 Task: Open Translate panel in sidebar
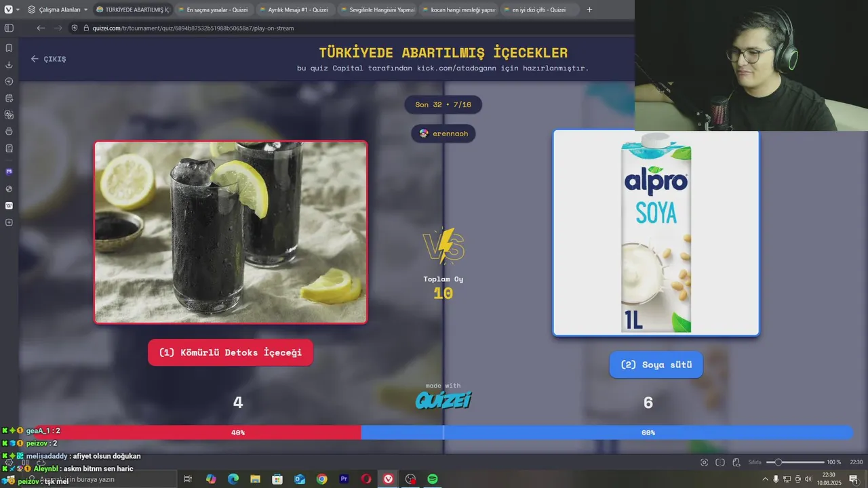(9, 115)
